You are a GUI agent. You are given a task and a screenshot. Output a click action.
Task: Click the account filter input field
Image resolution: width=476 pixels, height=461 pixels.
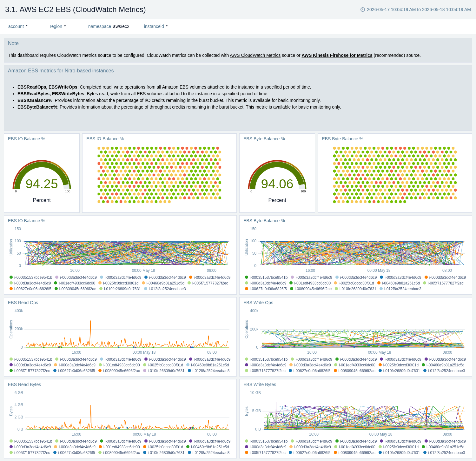tap(33, 26)
